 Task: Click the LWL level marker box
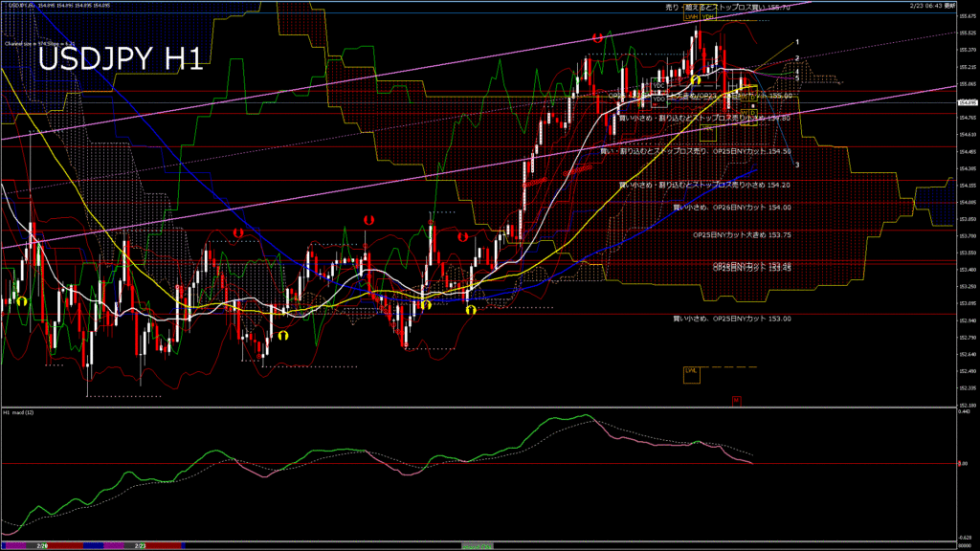pos(691,371)
